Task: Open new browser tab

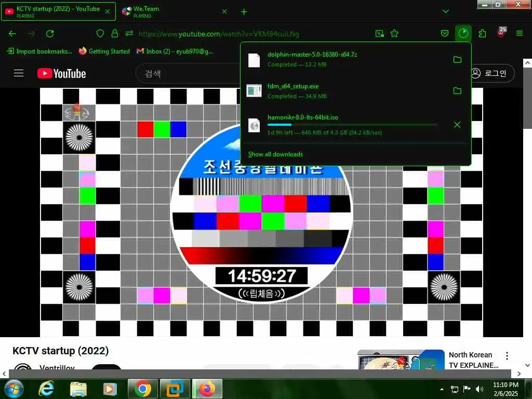Action: click(244, 12)
